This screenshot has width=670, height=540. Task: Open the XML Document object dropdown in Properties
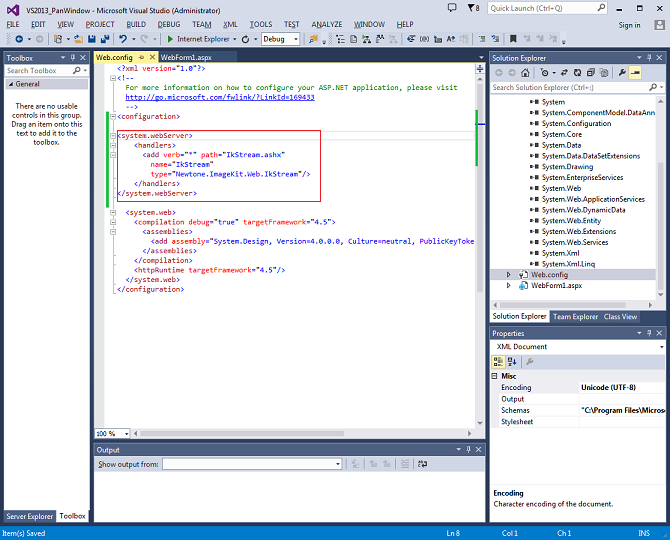[661, 347]
